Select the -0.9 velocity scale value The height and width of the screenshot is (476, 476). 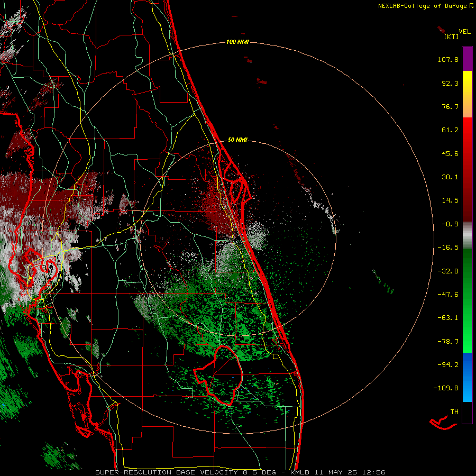tap(450, 224)
